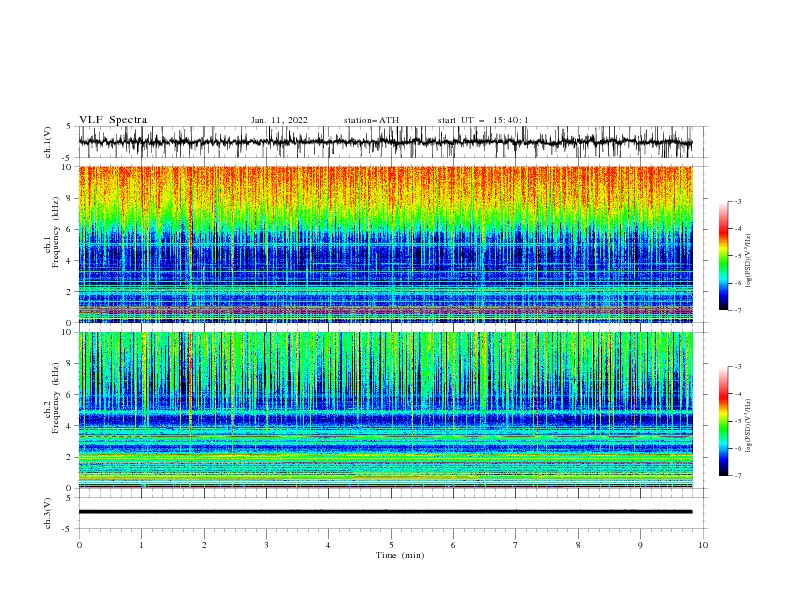Click the ch.2 spectrogram panel

(385, 410)
